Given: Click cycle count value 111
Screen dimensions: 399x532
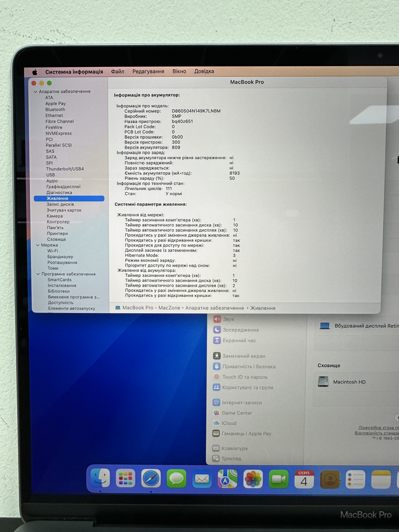Looking at the screenshot, I should (169, 188).
